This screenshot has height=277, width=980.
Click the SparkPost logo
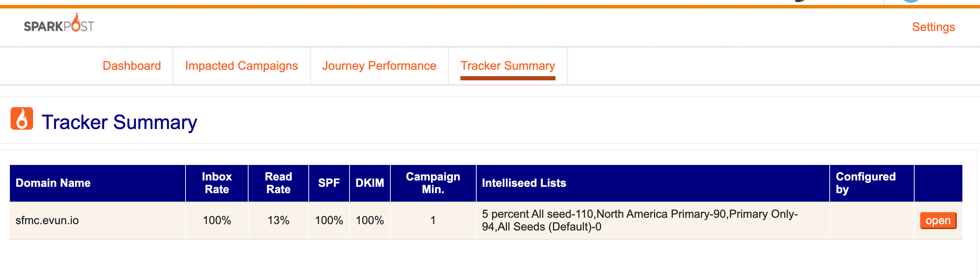(x=59, y=23)
